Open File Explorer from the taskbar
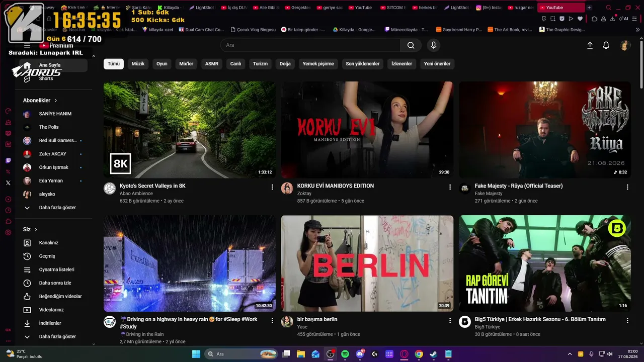Screen dimensions: 644x362 (x=301, y=354)
